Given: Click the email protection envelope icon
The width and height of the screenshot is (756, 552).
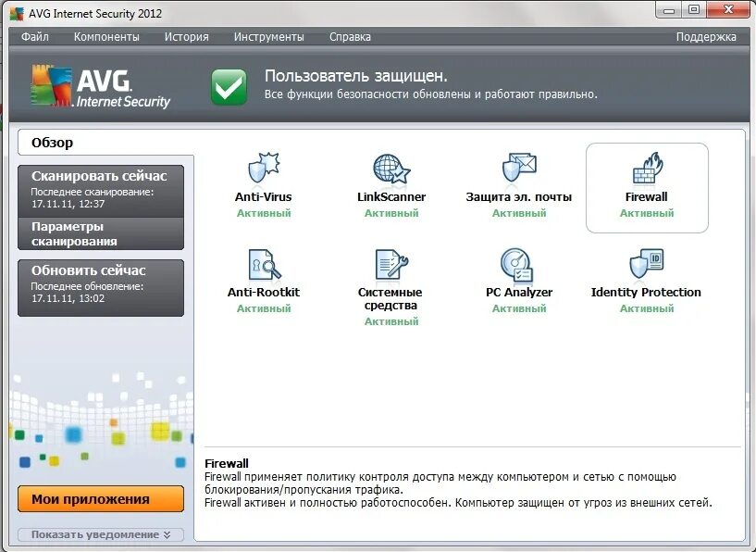Looking at the screenshot, I should (519, 168).
